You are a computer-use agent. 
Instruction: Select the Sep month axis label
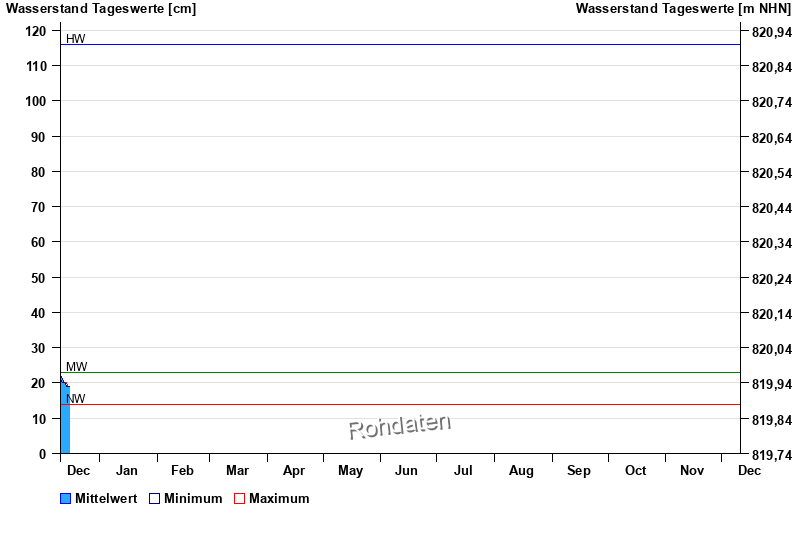tap(579, 470)
